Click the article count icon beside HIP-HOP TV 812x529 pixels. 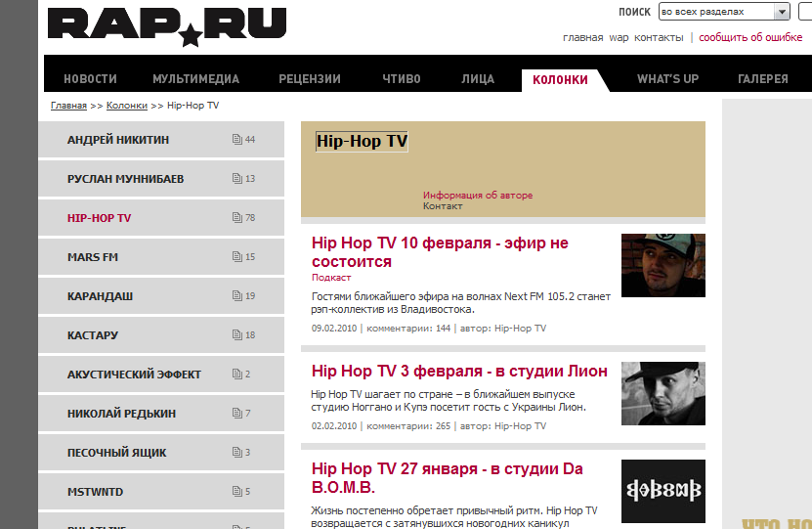[237, 217]
